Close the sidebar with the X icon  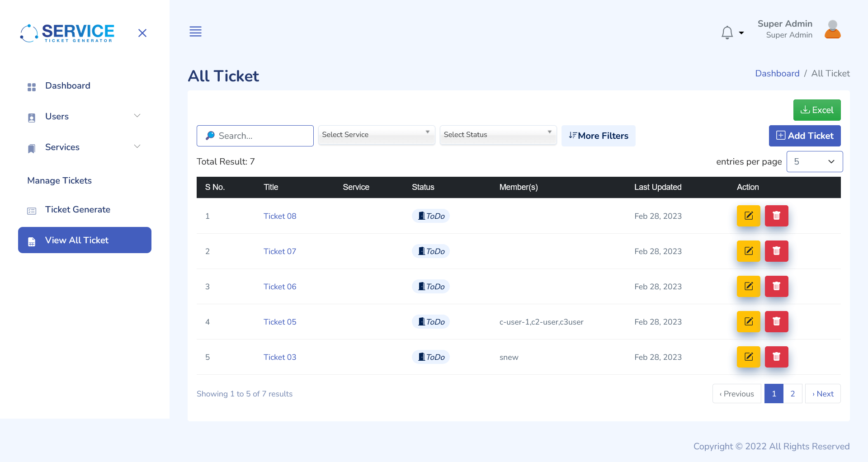(x=142, y=33)
